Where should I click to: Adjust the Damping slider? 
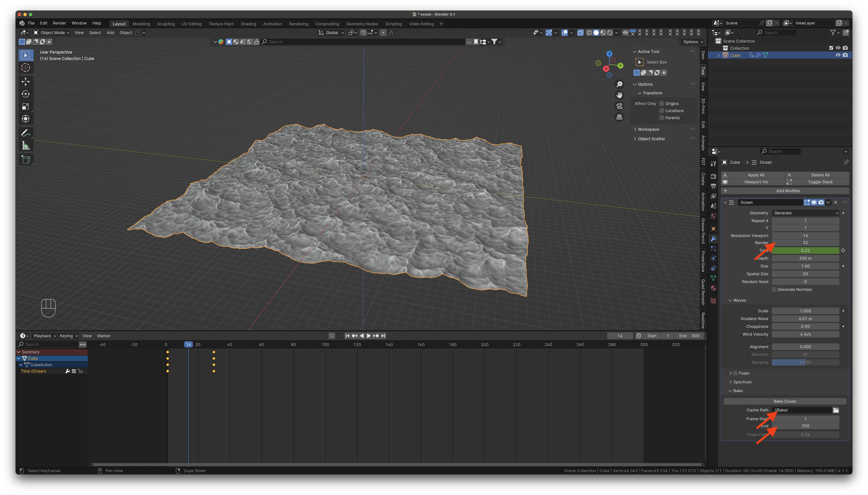[x=805, y=363]
